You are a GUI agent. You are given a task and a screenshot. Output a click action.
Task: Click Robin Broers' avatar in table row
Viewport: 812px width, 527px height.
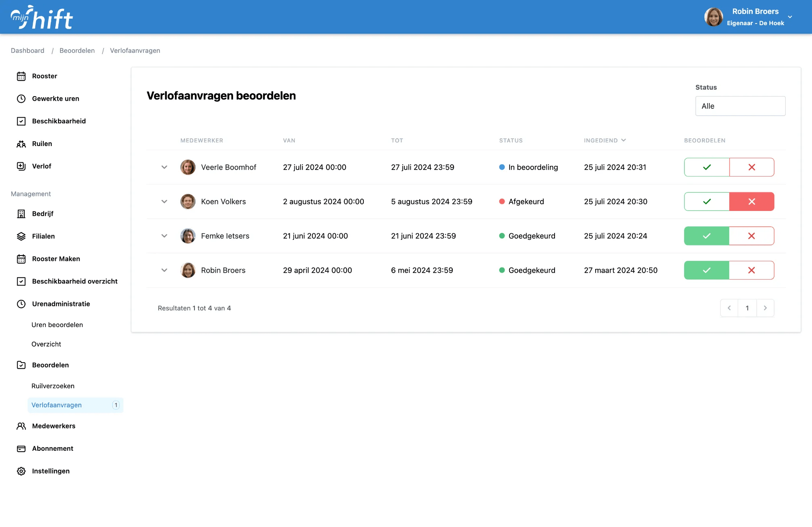tap(188, 270)
